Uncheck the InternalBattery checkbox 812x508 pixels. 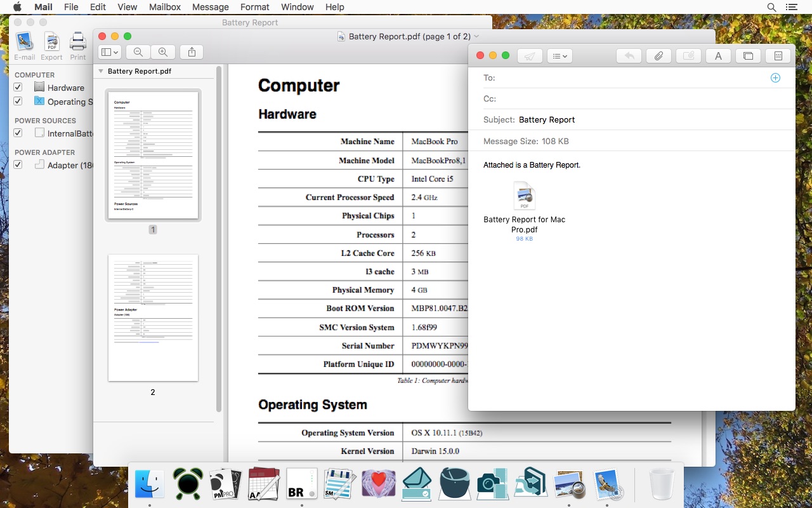pyautogui.click(x=18, y=133)
